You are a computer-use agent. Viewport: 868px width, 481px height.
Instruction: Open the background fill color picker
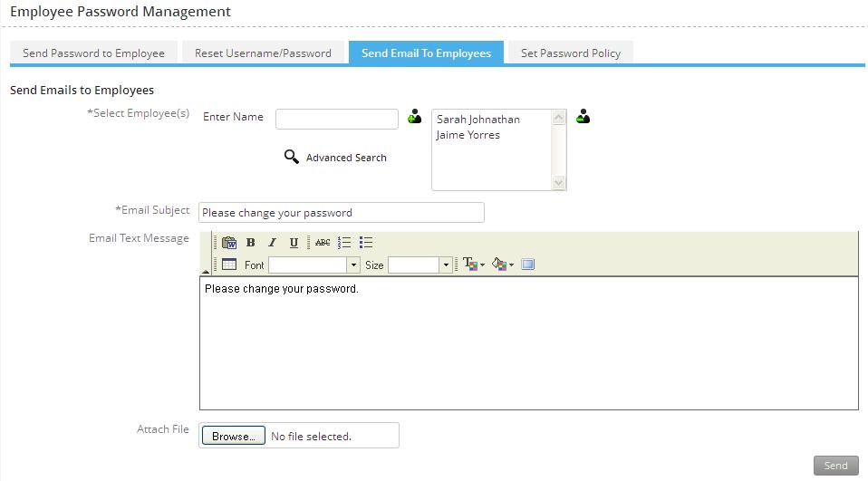[x=499, y=264]
